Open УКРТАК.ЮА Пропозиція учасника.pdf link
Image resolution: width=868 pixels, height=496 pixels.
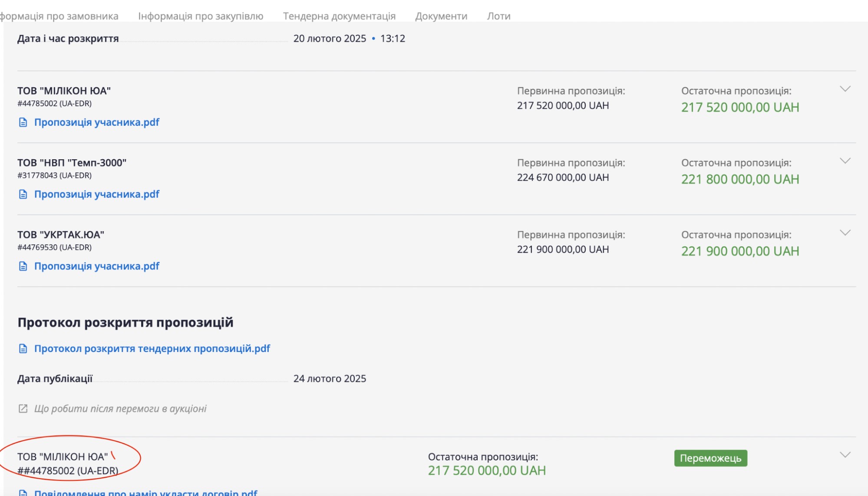[x=97, y=266]
